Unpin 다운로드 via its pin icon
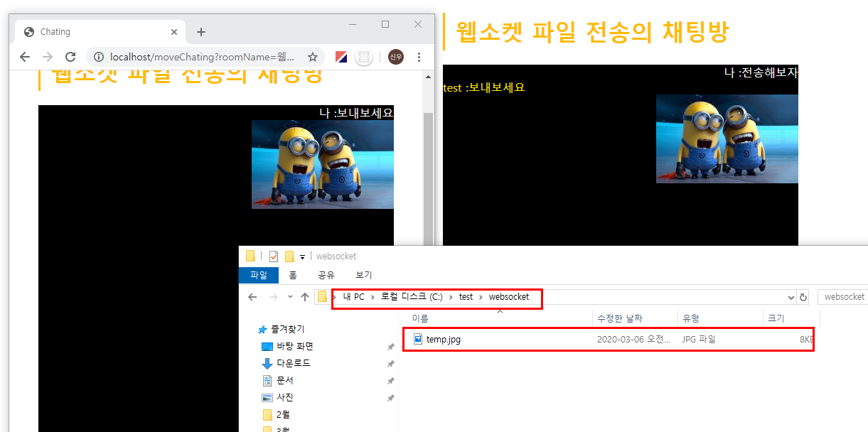The height and width of the screenshot is (432, 868). coord(390,364)
